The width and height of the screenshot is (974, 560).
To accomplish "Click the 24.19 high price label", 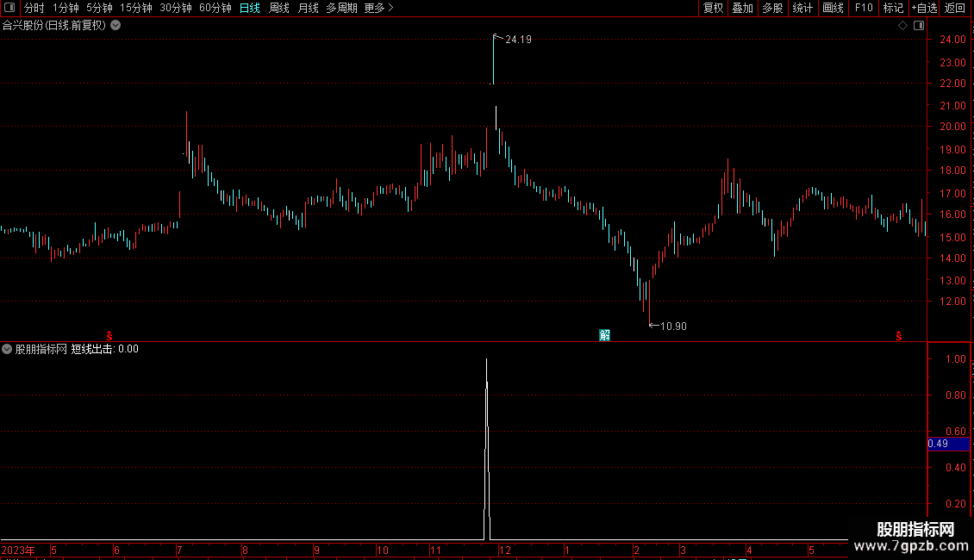I will tap(519, 40).
